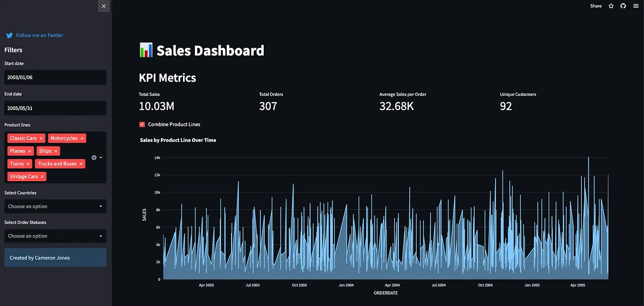Open the Follow me on Twitter link
The image size is (644, 306).
(39, 35)
